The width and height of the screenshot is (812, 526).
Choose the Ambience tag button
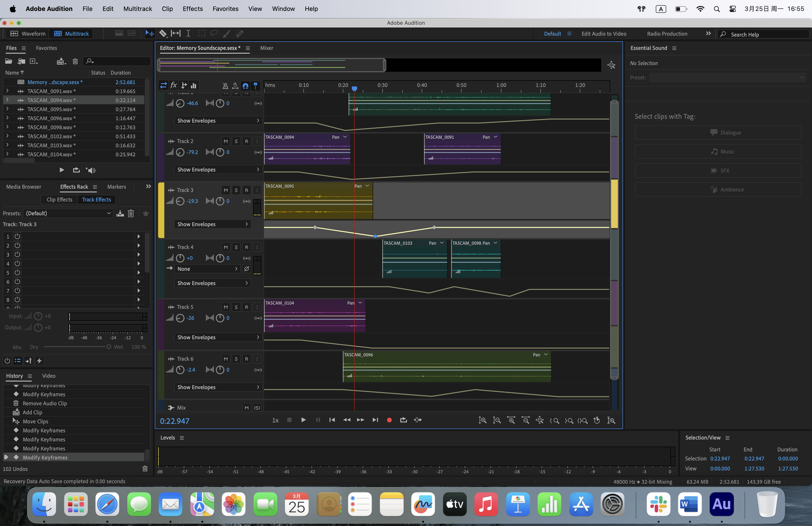pos(718,189)
